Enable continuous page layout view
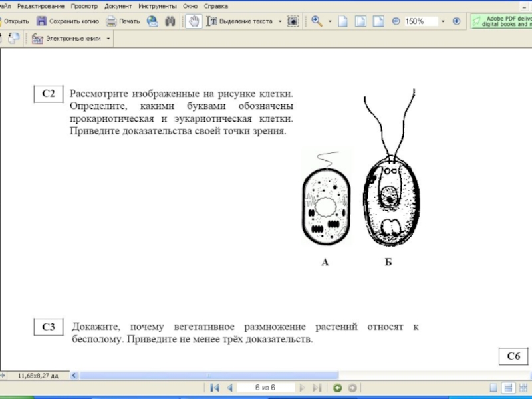The image size is (532, 399). (508, 388)
